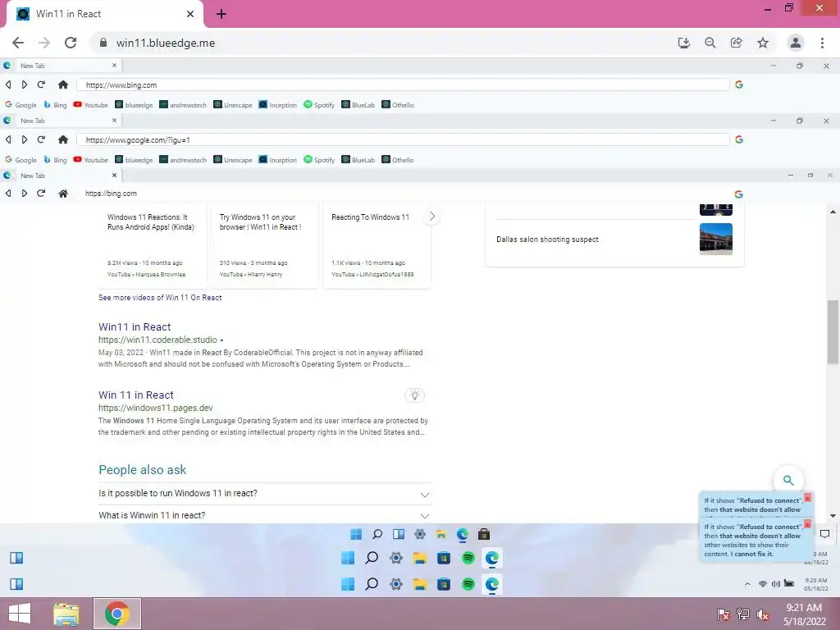Click home icon beside https://www.bing.com address

[62, 84]
